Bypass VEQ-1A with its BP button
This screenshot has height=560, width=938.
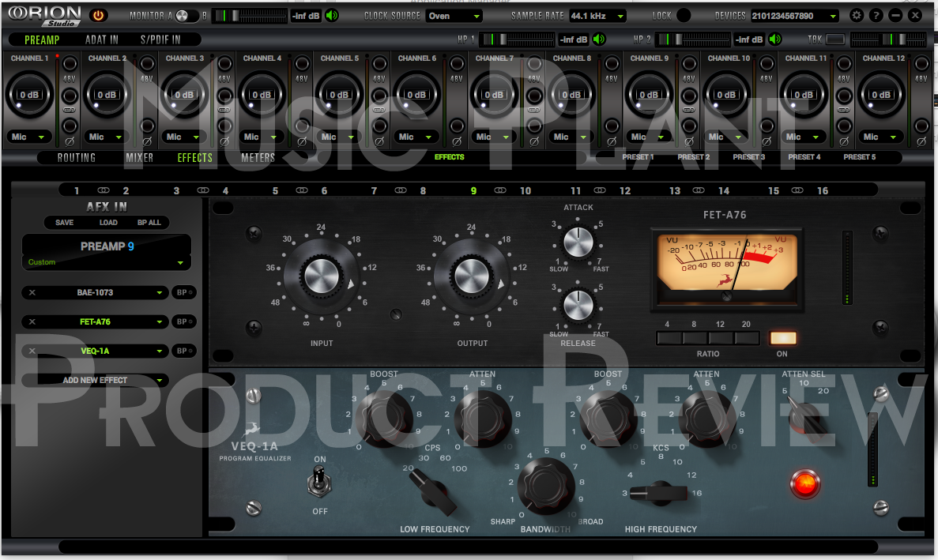tap(183, 351)
